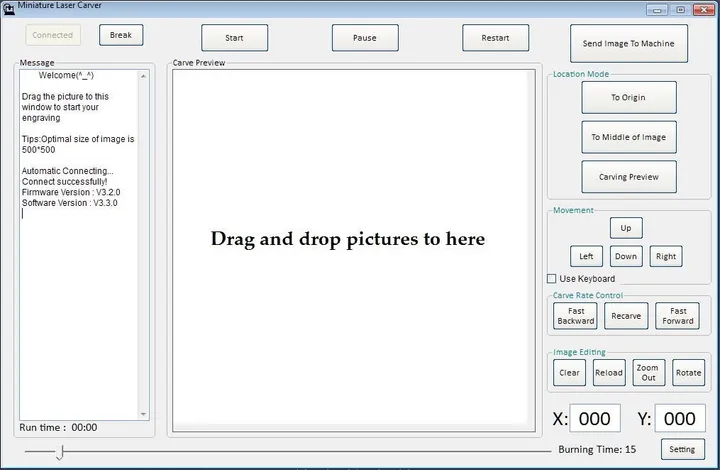
Task: Click the Break connection button
Action: tap(121, 35)
